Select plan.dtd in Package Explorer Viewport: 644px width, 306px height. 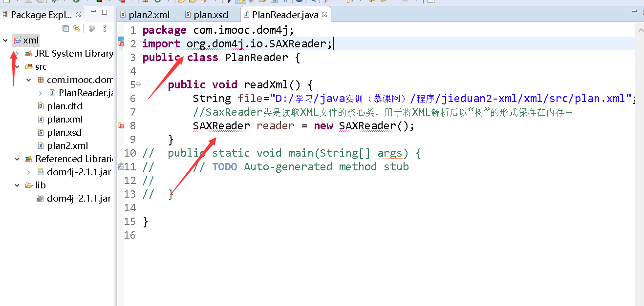[64, 106]
